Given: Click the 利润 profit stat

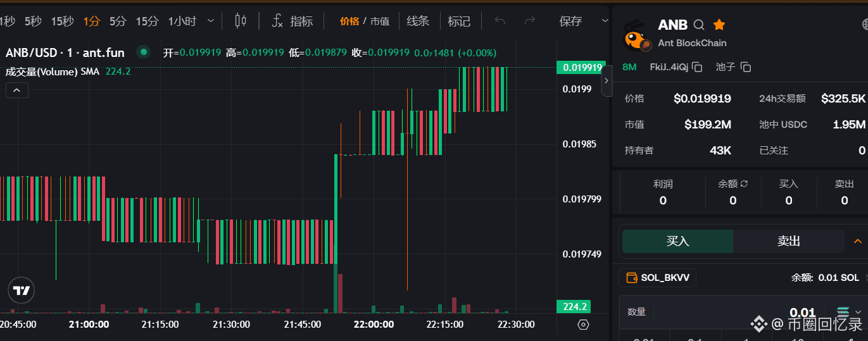Looking at the screenshot, I should pyautogui.click(x=663, y=192).
